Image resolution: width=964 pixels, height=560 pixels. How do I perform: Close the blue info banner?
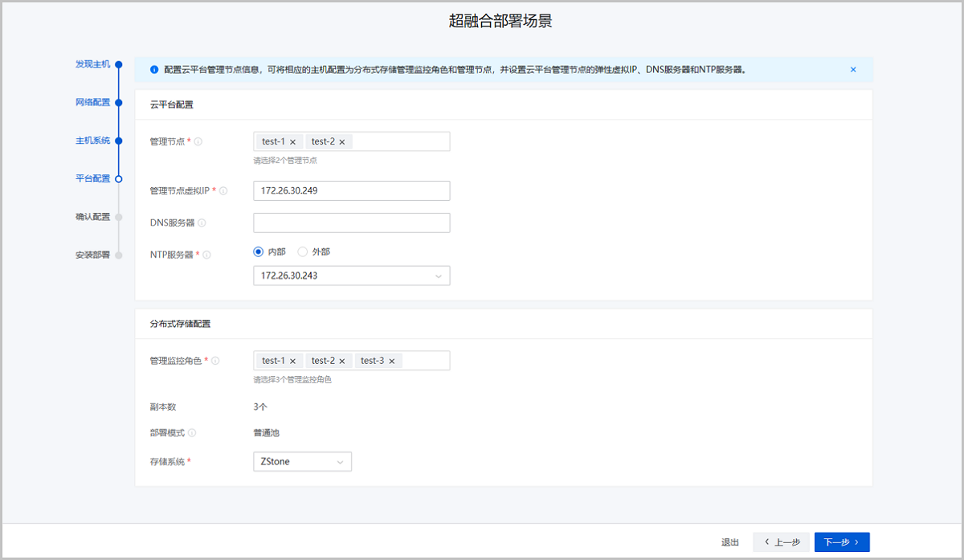click(x=853, y=70)
